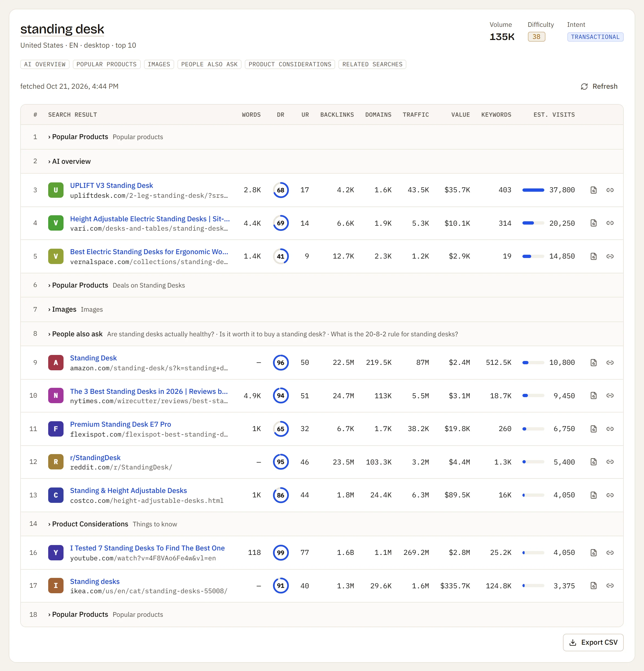
Task: Open page-inspect icon for youtube.com row
Action: pos(593,553)
